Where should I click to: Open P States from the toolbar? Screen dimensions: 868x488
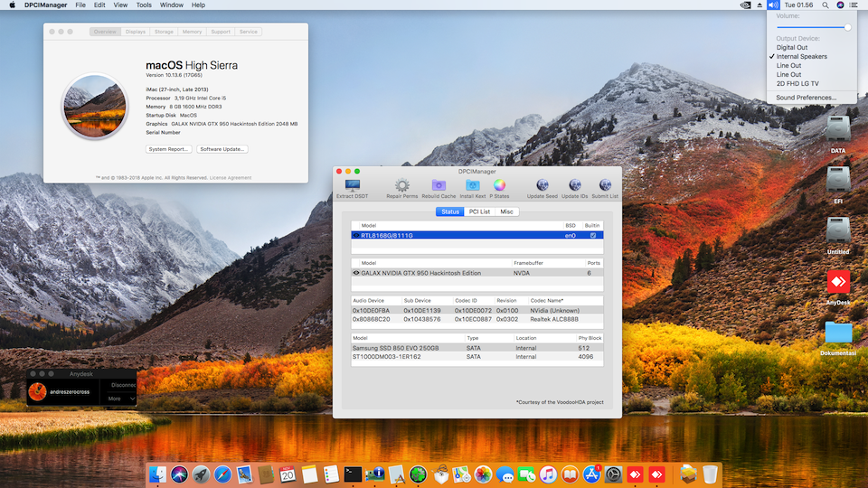pyautogui.click(x=499, y=185)
